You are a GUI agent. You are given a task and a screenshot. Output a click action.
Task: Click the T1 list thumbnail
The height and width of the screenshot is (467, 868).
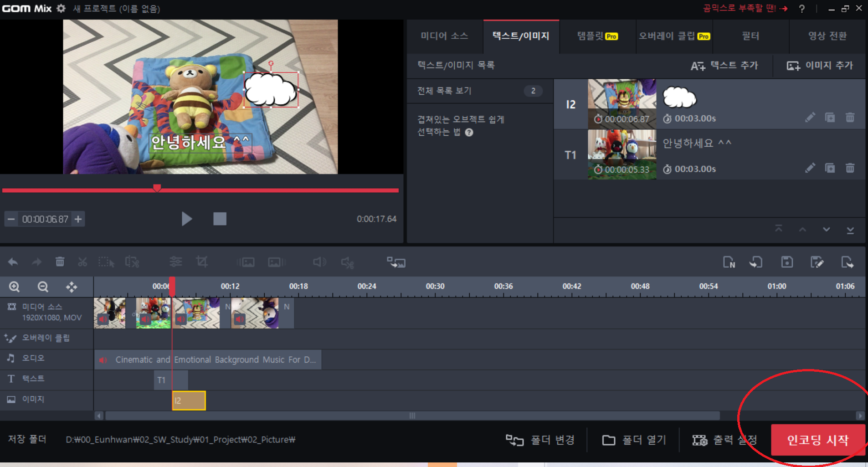tap(622, 154)
